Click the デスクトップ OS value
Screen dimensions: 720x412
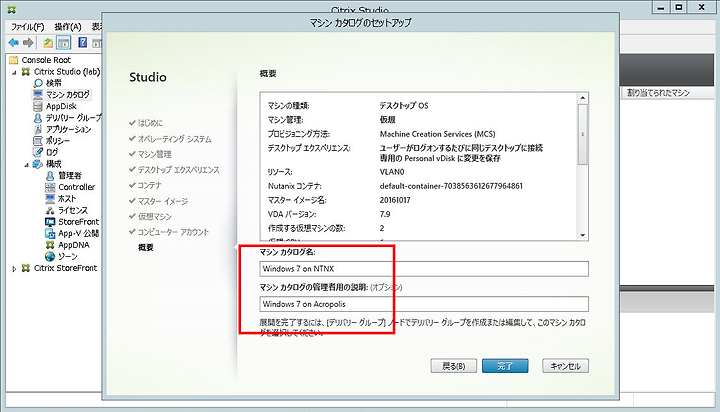(404, 105)
